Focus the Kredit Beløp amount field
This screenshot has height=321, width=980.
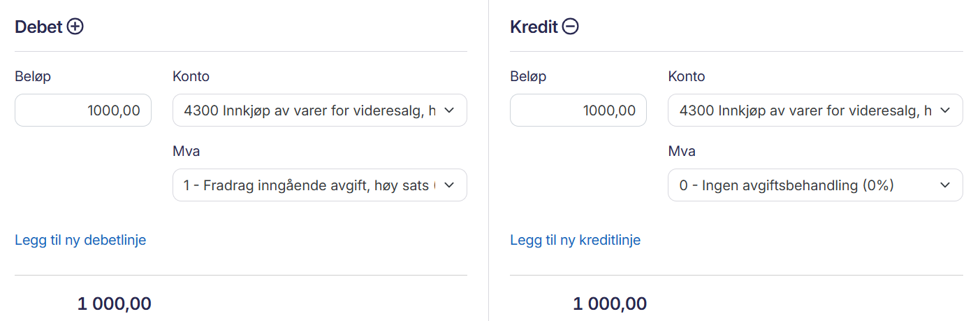click(578, 110)
